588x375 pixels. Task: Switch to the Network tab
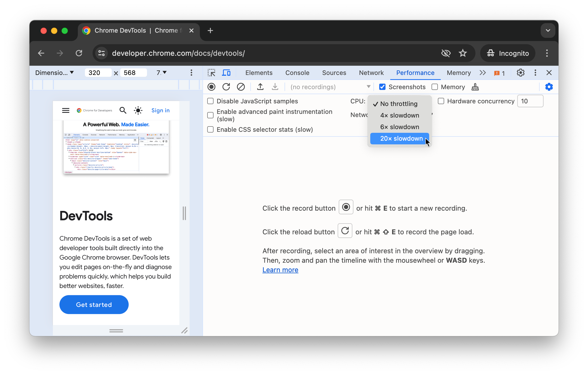tap(371, 72)
